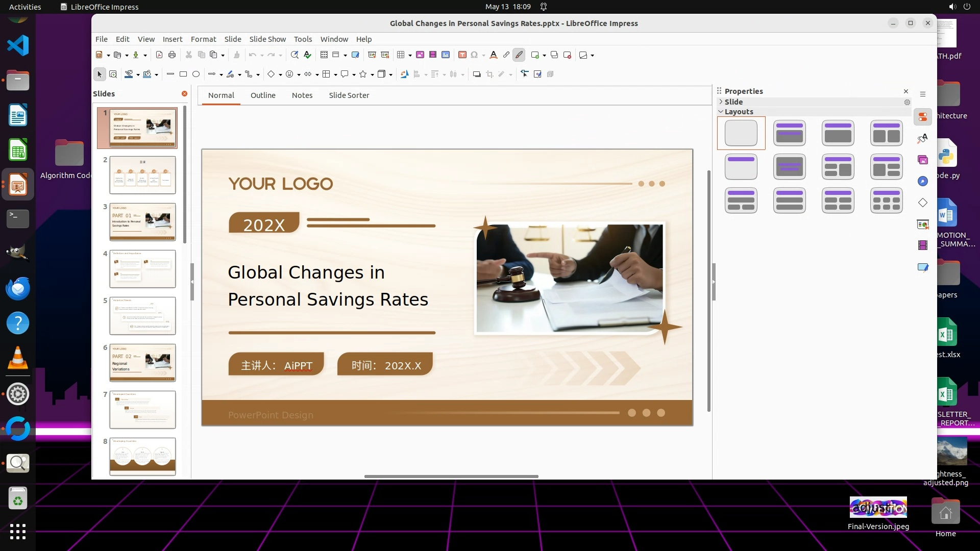Close the Slides panel

click(x=184, y=94)
